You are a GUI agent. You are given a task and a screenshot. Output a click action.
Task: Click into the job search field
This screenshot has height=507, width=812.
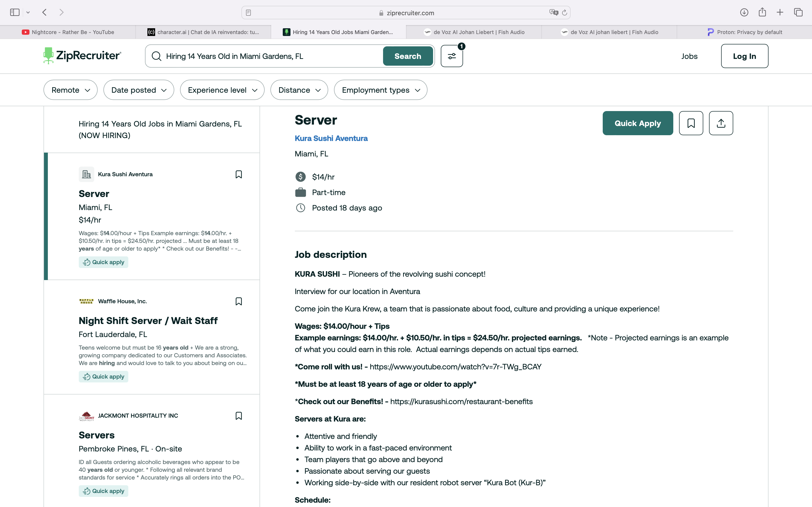pyautogui.click(x=272, y=56)
